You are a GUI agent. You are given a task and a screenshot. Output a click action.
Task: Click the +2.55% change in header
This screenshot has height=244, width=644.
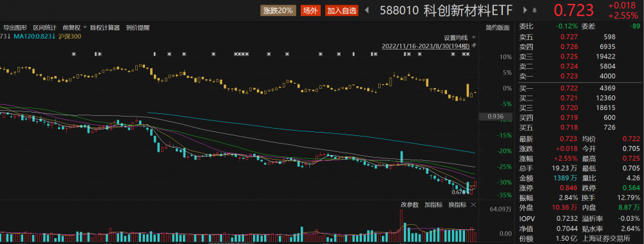point(623,16)
